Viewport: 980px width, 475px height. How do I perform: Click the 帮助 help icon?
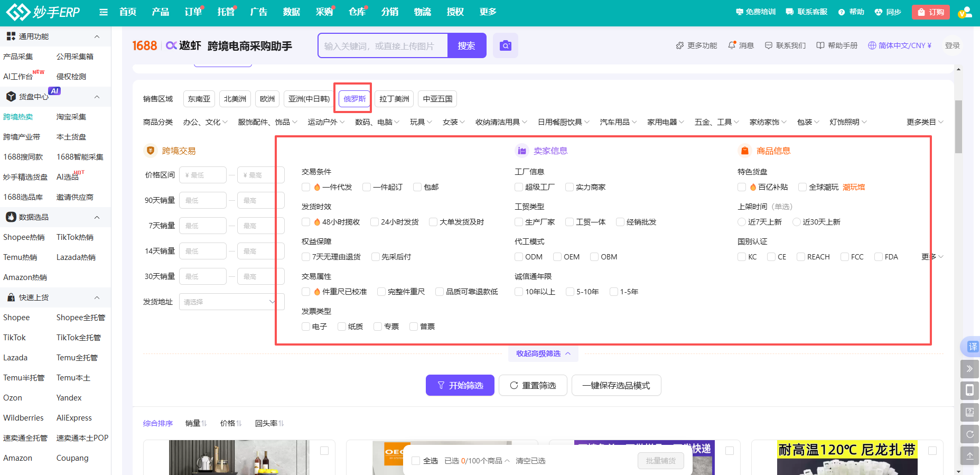842,12
